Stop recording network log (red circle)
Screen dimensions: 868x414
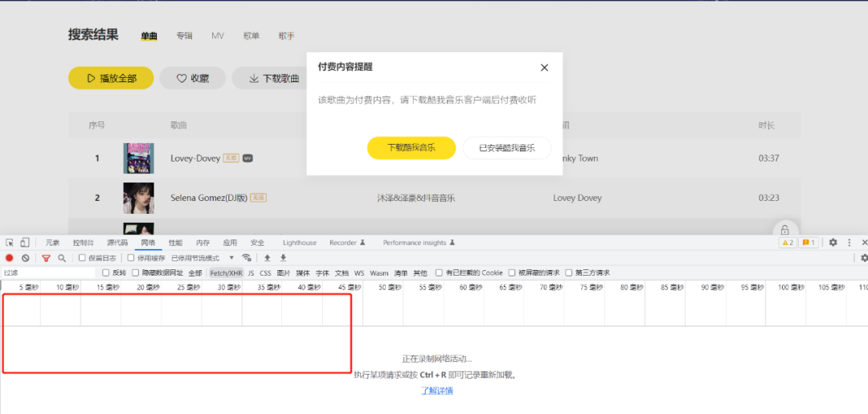pos(10,258)
